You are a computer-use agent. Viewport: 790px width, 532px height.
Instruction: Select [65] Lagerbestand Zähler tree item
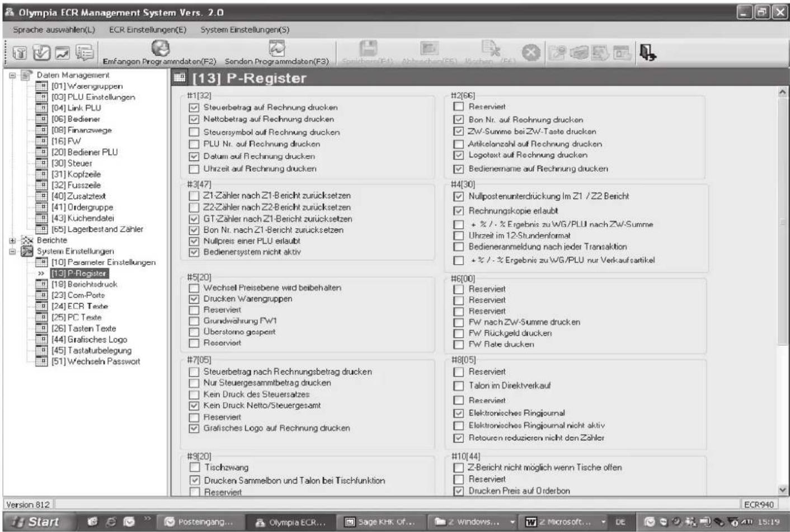[97, 229]
